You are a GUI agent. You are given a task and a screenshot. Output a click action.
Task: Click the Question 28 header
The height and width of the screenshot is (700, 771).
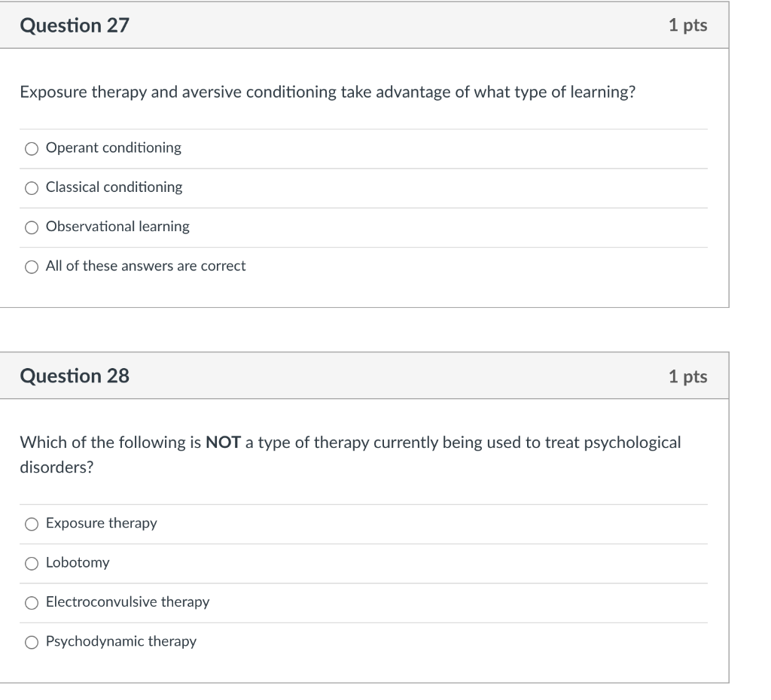[x=75, y=376]
